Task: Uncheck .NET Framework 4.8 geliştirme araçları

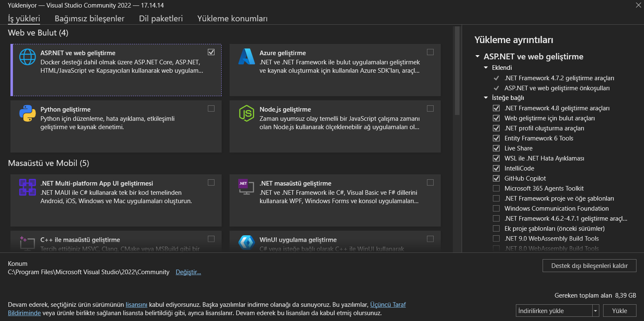Action: [x=496, y=108]
